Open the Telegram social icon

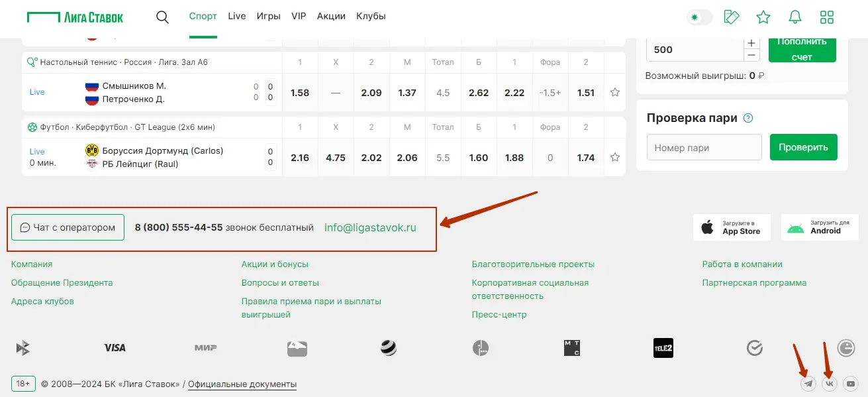pos(808,384)
